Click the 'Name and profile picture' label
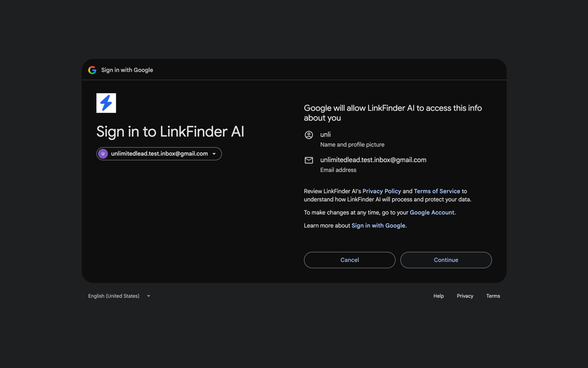 352,145
